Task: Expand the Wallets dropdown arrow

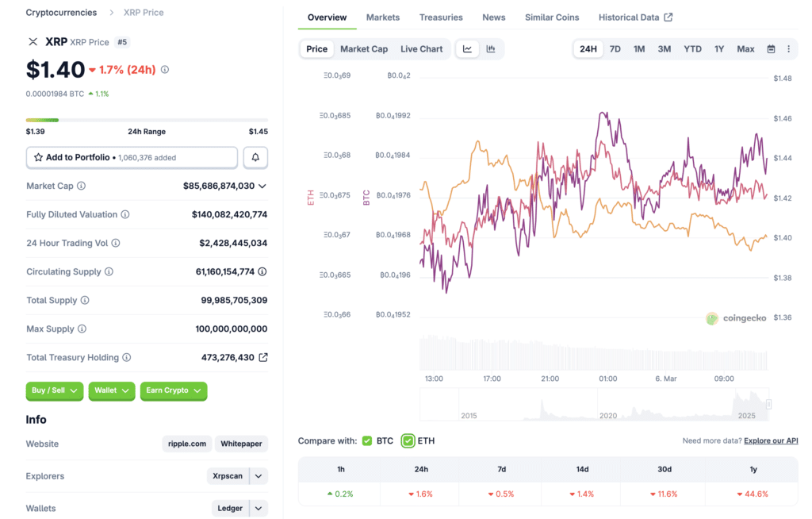Action: pos(259,508)
